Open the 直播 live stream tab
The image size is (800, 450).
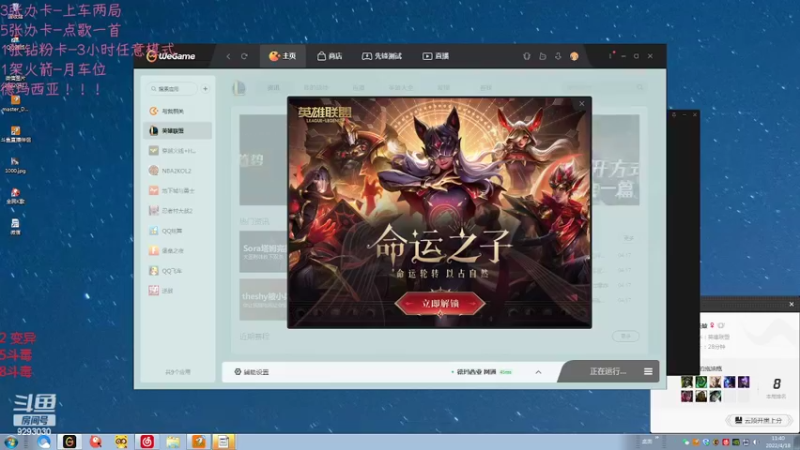436,56
